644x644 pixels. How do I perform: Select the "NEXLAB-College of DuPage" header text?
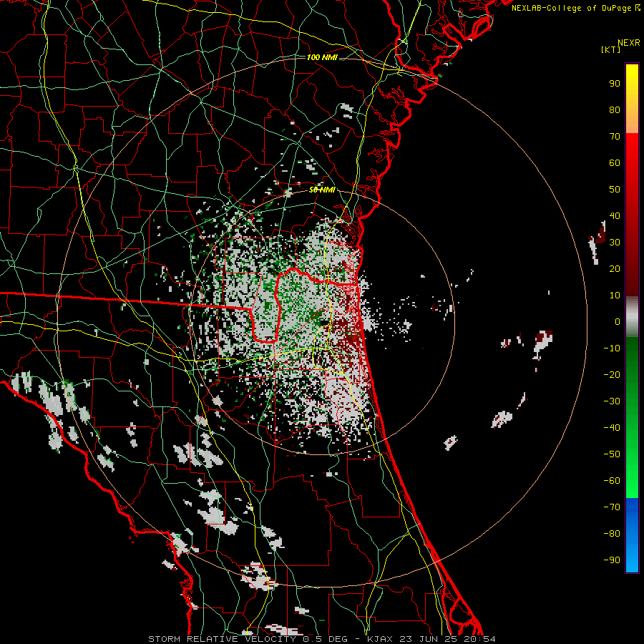click(x=571, y=8)
